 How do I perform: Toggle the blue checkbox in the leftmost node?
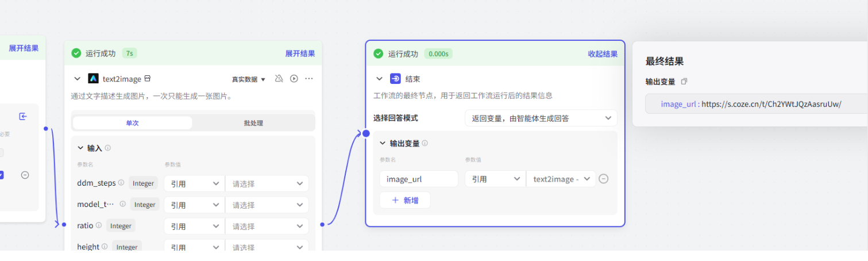[x=2, y=175]
